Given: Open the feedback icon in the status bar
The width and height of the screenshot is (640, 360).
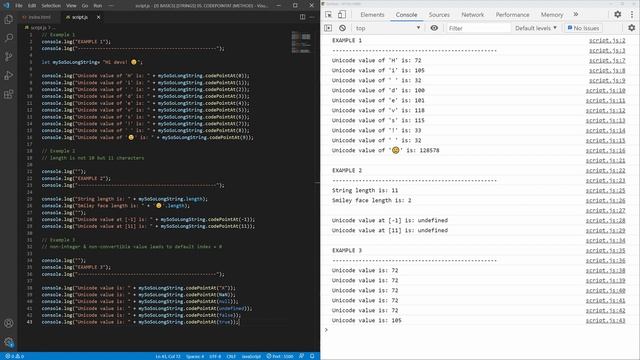Looking at the screenshot, I should point(302,356).
